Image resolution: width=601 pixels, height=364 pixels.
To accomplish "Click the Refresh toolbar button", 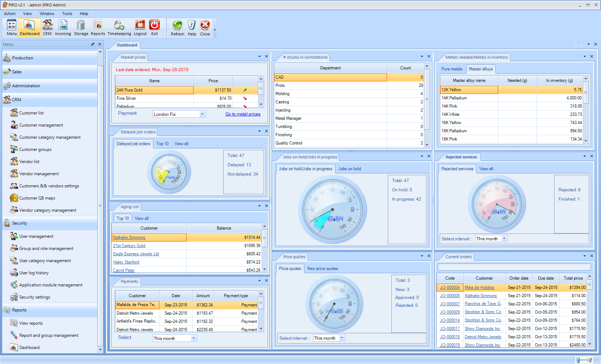I will point(177,28).
